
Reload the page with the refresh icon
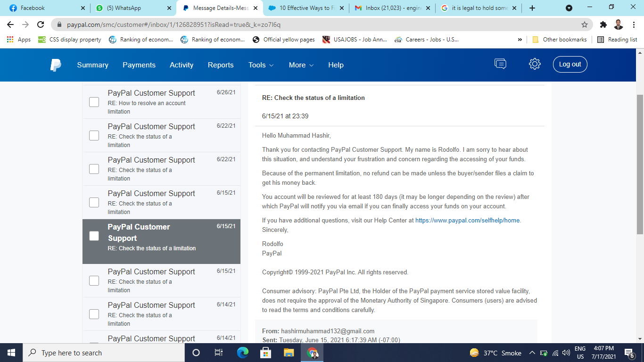click(x=41, y=25)
